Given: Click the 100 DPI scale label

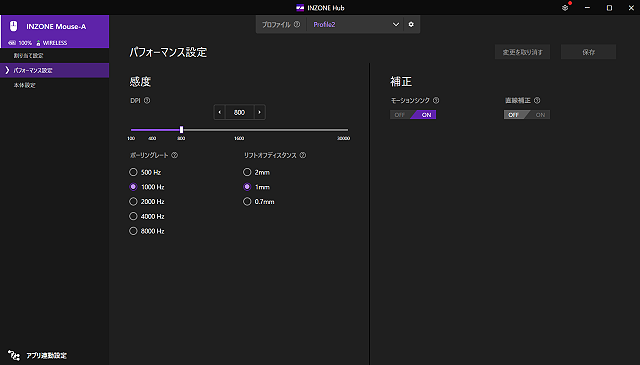Looking at the screenshot, I should tap(131, 138).
